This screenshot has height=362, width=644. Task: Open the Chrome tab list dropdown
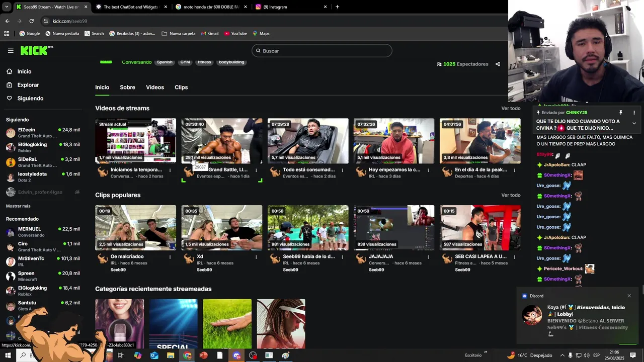7,7
